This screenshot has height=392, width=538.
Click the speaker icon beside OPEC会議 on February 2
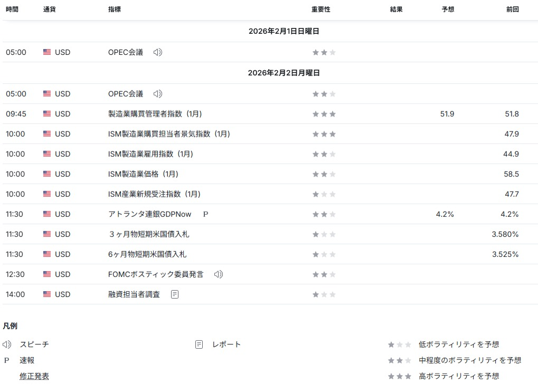(157, 94)
